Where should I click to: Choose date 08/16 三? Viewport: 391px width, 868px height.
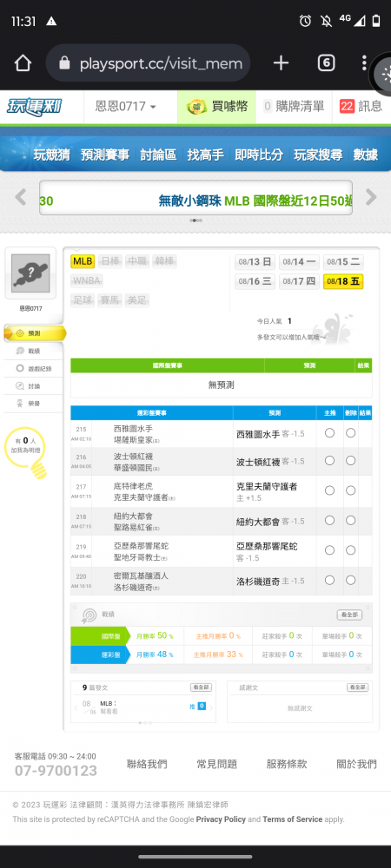255,282
